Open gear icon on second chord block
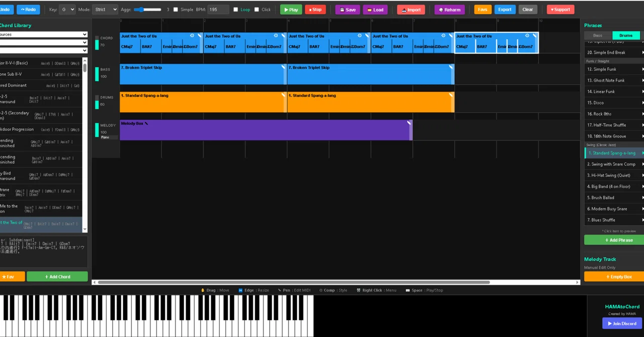644x337 pixels. tap(276, 36)
